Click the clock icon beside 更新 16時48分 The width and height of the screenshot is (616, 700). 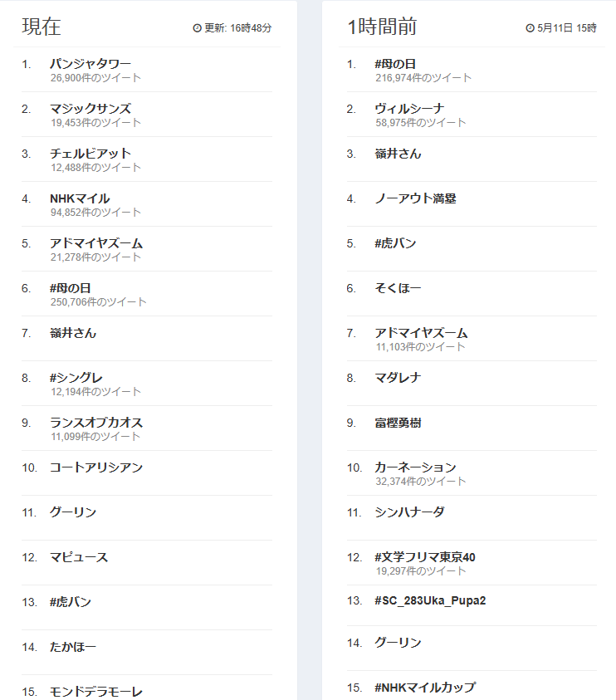(197, 28)
